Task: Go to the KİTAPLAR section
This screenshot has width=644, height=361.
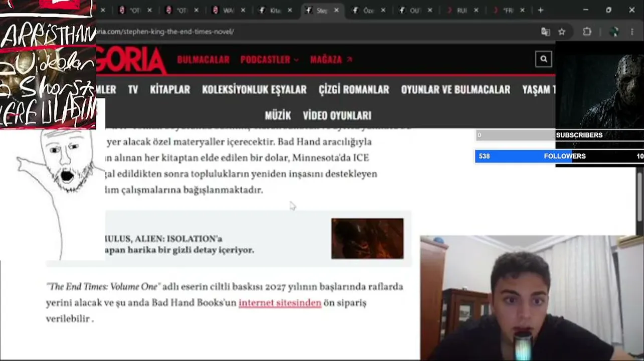Action: [x=170, y=89]
